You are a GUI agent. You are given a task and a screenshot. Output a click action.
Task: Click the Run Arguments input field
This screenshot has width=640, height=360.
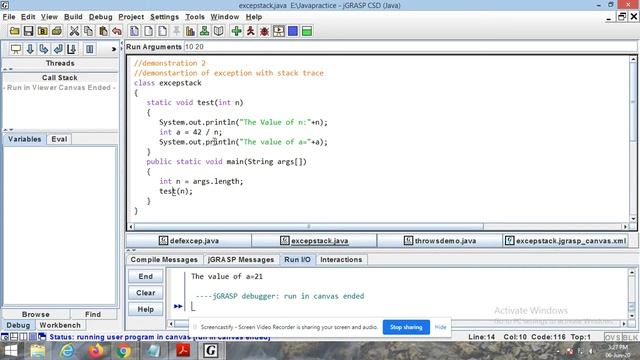click(410, 47)
